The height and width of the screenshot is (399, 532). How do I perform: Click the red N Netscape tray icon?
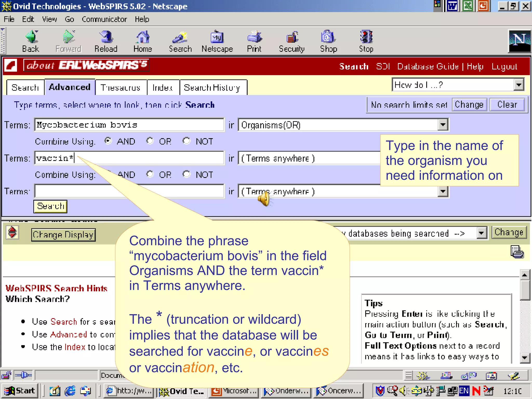coord(476,390)
